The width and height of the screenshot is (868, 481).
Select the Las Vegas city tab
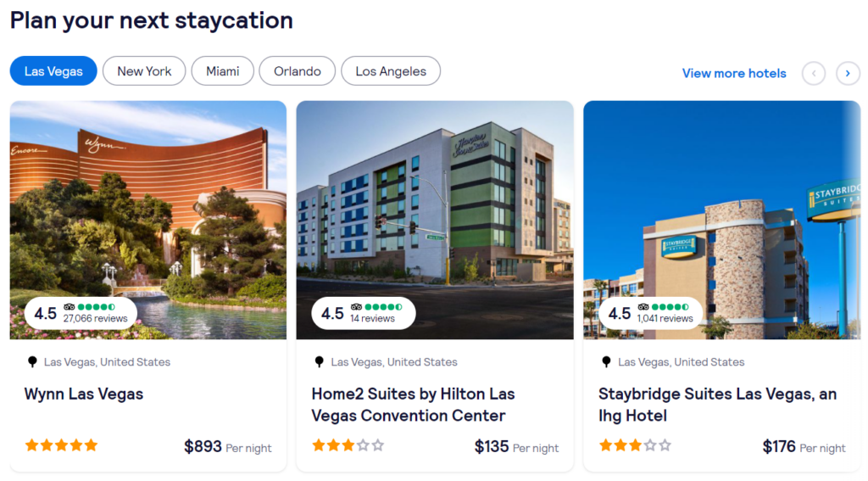pos(53,71)
